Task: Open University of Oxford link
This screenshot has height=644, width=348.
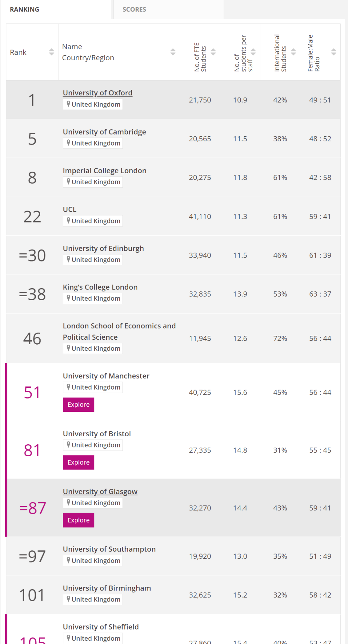Action: tap(97, 93)
